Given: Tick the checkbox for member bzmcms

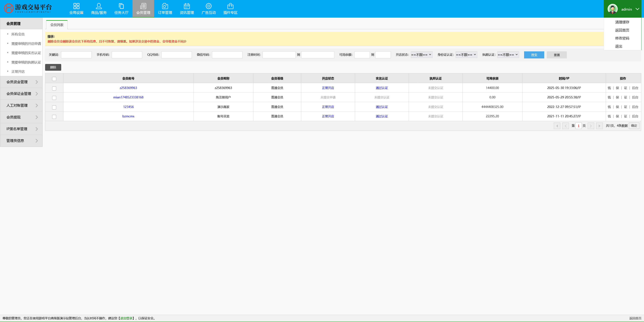Looking at the screenshot, I should 54,117.
